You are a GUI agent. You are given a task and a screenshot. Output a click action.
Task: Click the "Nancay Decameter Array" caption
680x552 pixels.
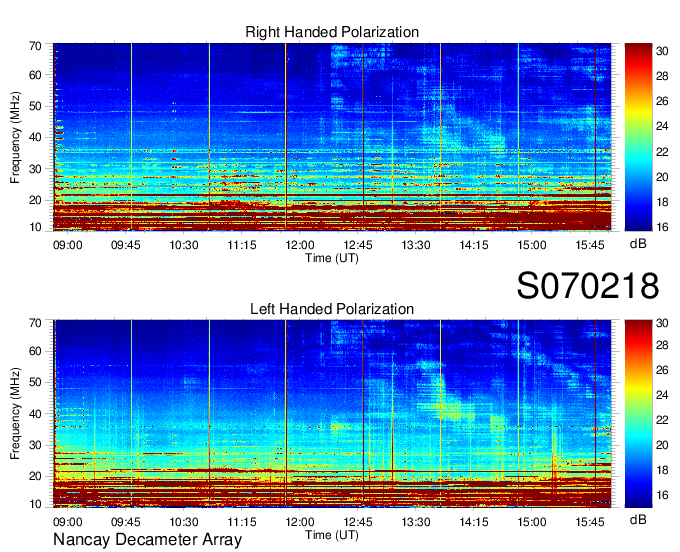(x=147, y=540)
